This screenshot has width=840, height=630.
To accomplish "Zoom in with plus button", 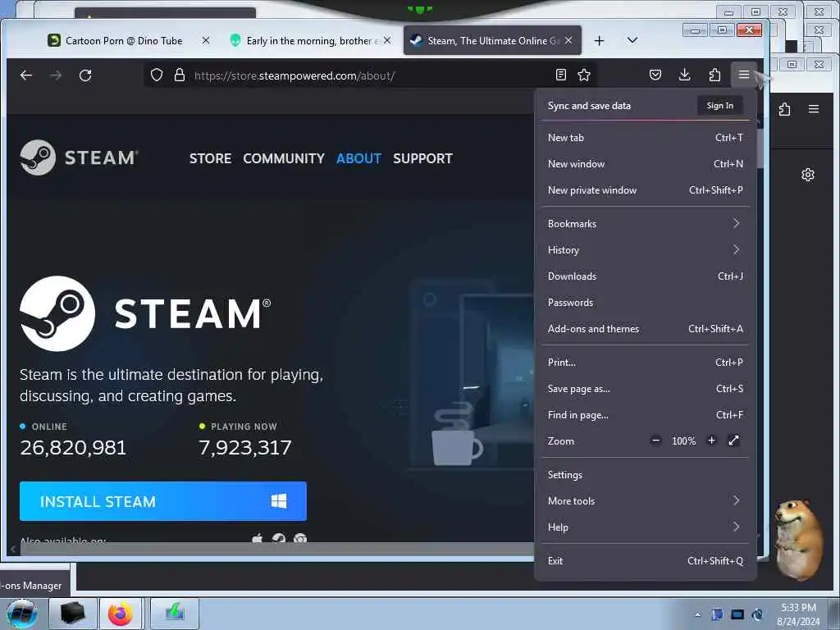I will pos(711,441).
